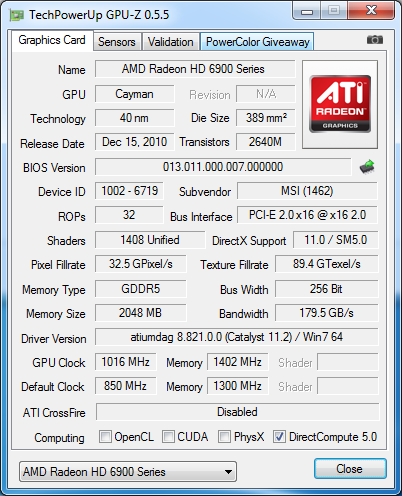Switch to the Sensors tab

117,42
